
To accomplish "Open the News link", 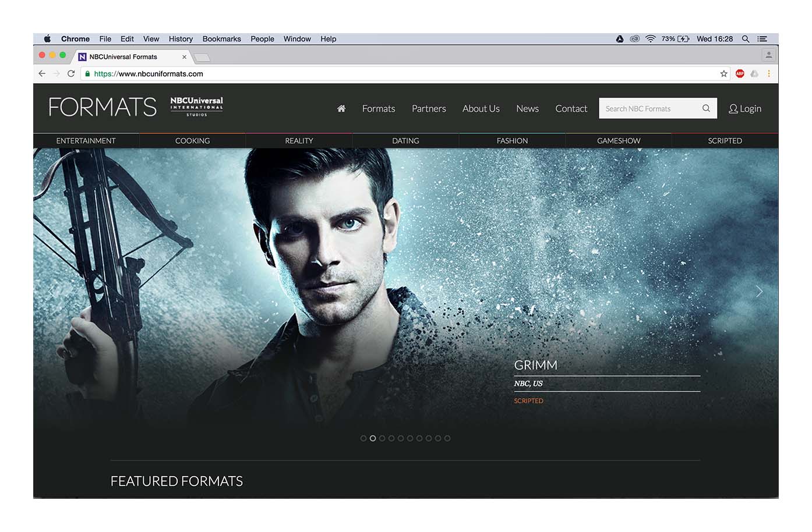I will coord(527,109).
